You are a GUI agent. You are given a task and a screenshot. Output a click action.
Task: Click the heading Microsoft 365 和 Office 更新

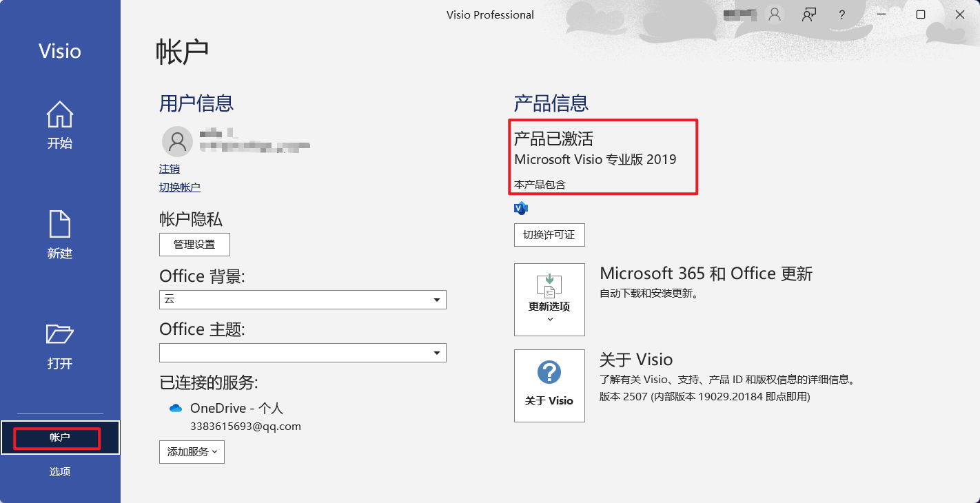tap(706, 274)
